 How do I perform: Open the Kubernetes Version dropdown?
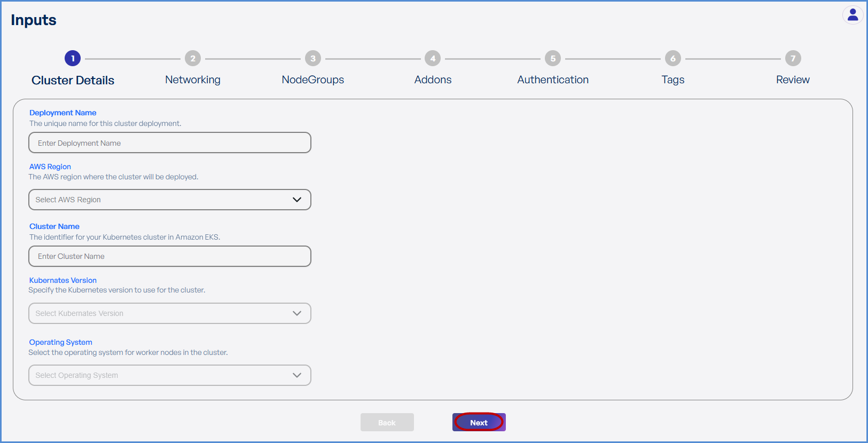tap(170, 313)
